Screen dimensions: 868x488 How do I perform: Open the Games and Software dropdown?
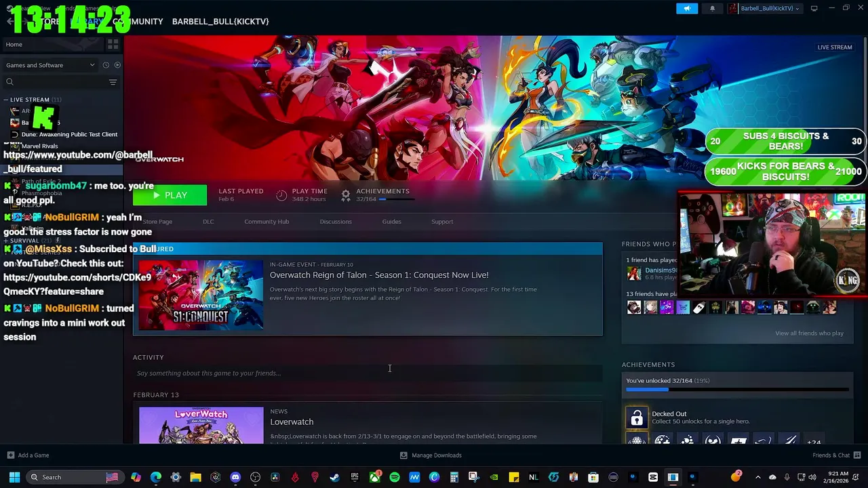pos(50,65)
